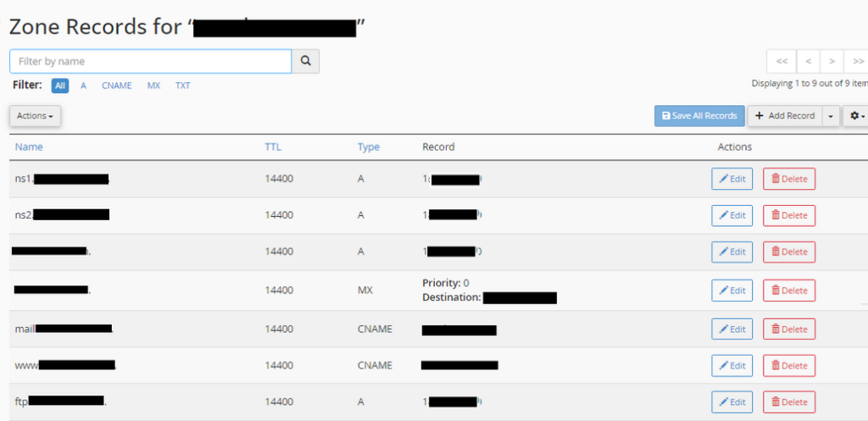868x421 pixels.
Task: Edit the ftp A record
Action: [732, 402]
